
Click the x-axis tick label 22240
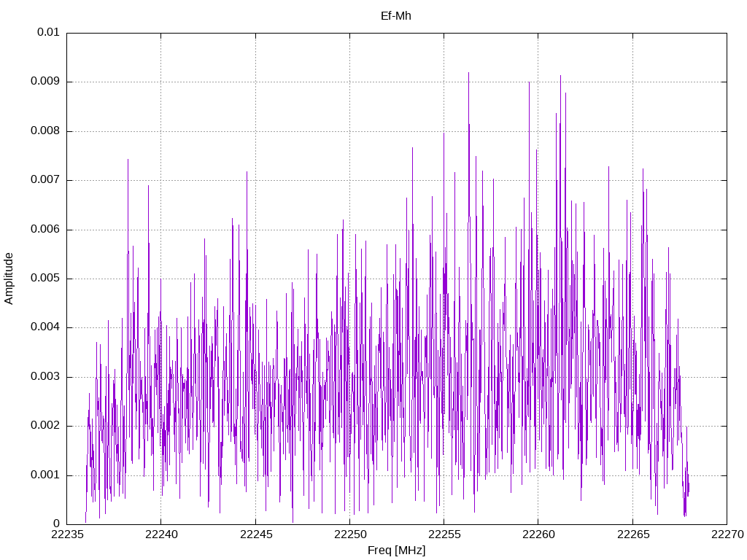[x=161, y=534]
